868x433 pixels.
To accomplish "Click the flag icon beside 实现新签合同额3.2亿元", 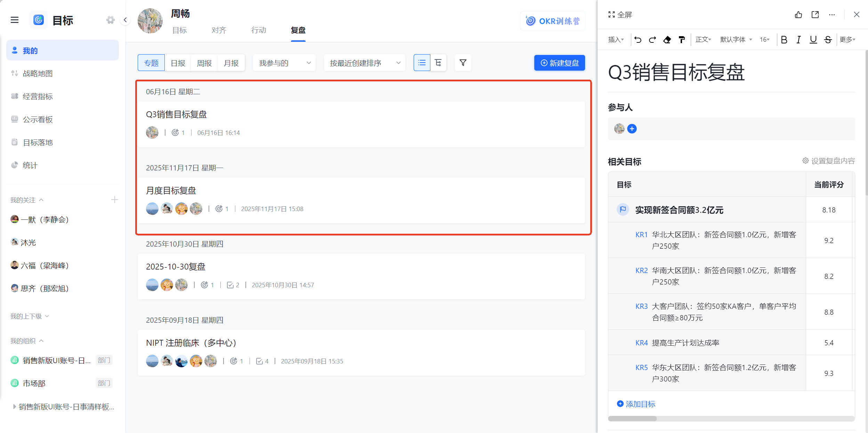I will tap(623, 209).
